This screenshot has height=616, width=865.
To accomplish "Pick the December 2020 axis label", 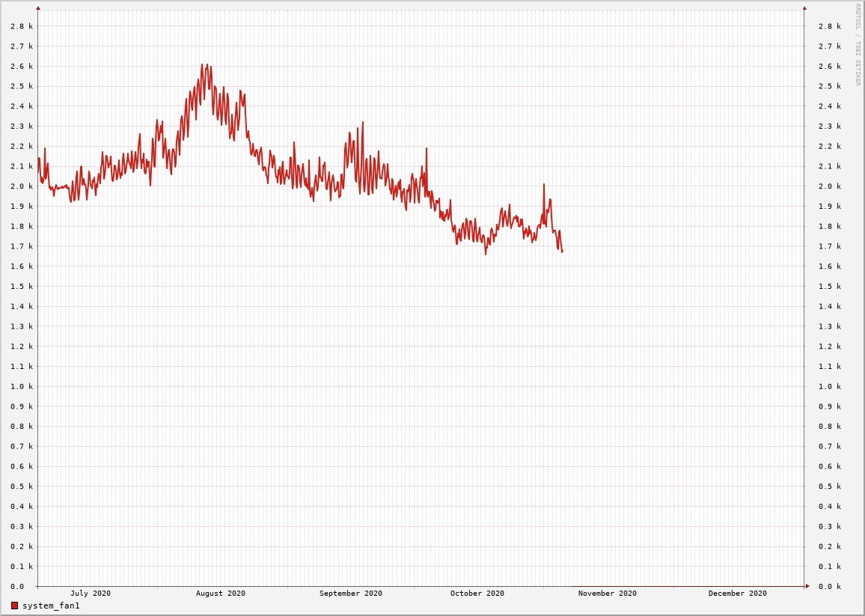I will click(737, 594).
